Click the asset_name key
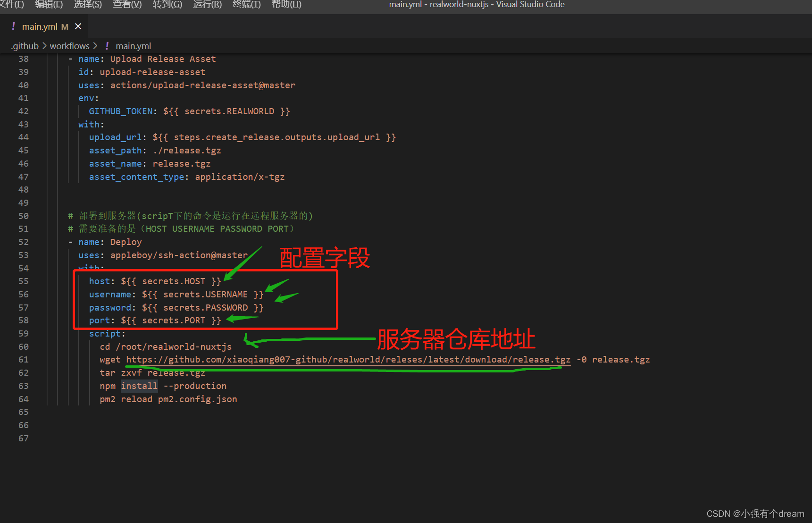The image size is (812, 523). (x=115, y=164)
